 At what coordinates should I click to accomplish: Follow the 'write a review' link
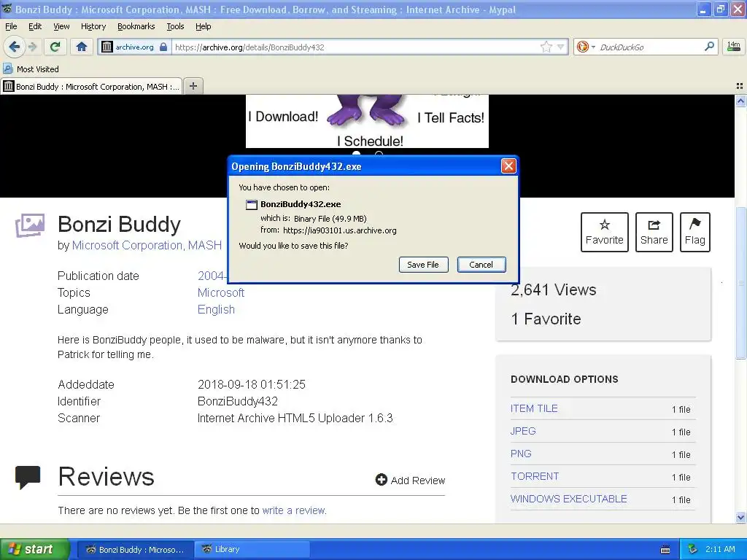(x=293, y=510)
